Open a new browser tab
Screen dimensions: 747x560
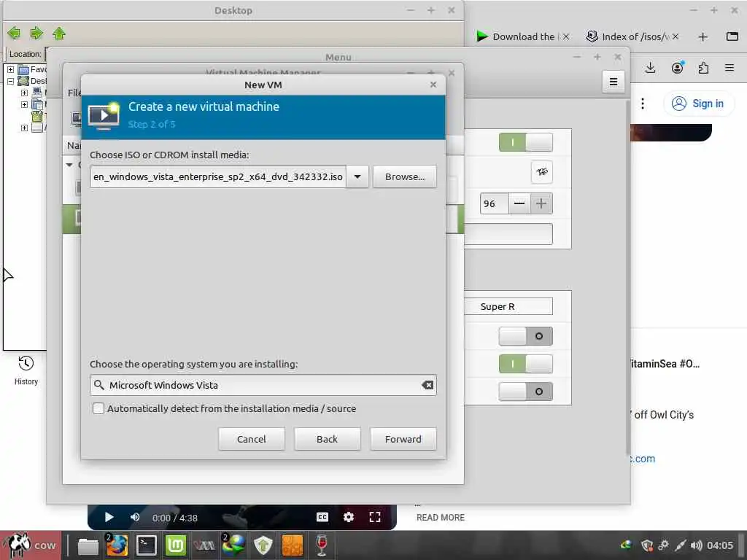[x=703, y=36]
